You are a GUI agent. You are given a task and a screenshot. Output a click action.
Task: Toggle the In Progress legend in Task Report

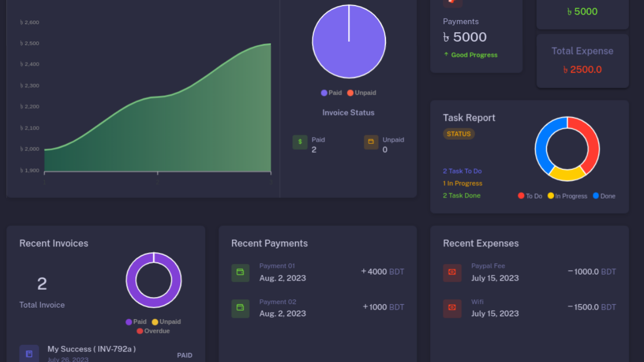[567, 196]
